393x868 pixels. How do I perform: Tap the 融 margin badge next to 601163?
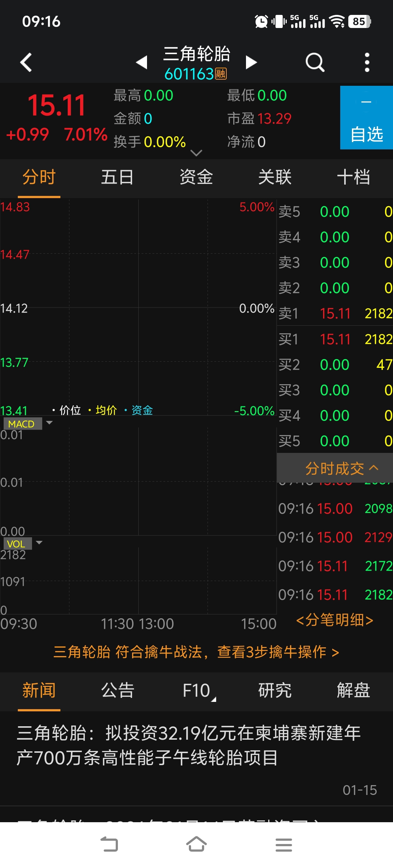pos(221,74)
